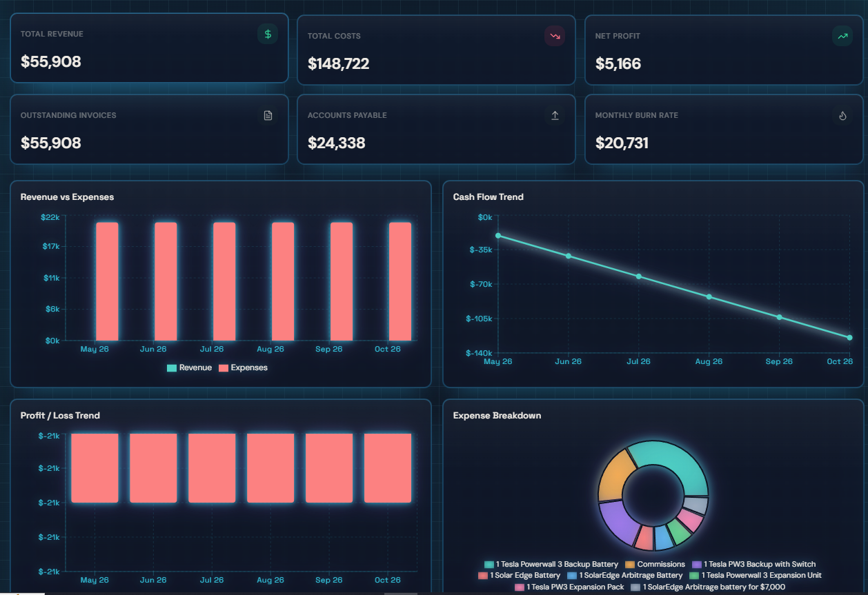
Task: Click the $22k axis label on Revenue chart
Action: [x=50, y=217]
